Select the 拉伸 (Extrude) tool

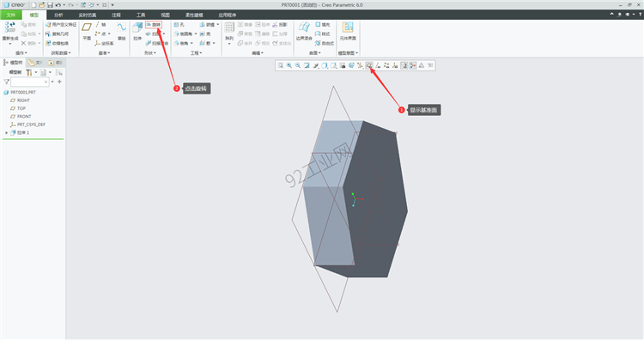[137, 32]
